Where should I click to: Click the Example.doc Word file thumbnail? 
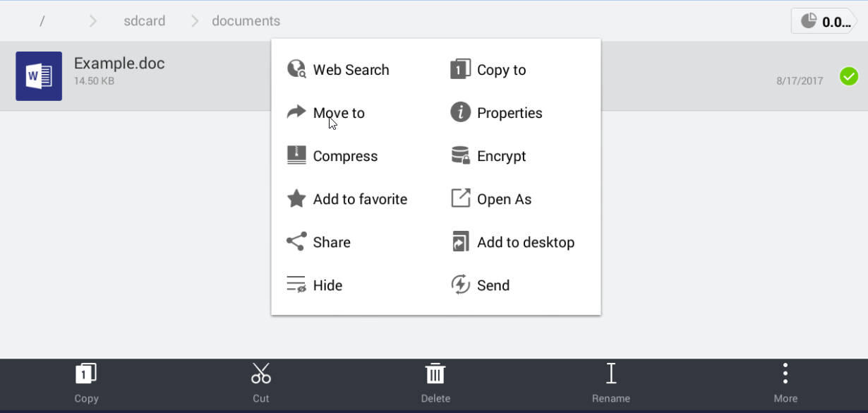pos(39,76)
